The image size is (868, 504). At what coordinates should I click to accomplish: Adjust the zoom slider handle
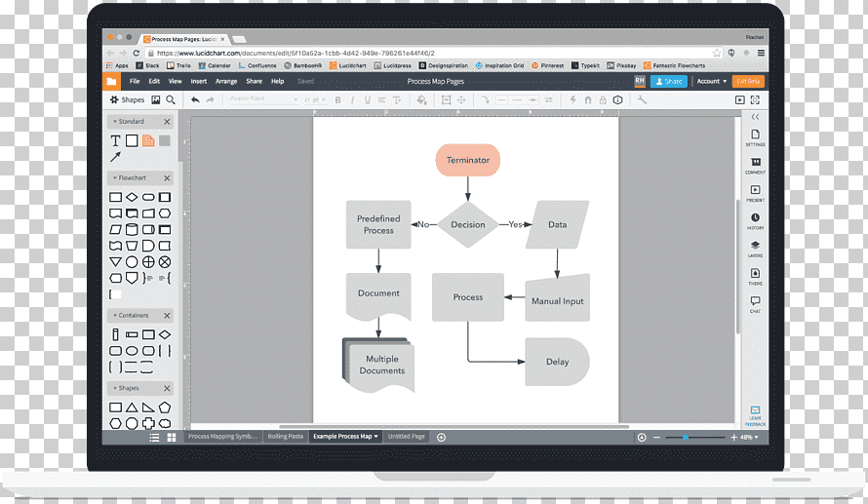click(686, 437)
